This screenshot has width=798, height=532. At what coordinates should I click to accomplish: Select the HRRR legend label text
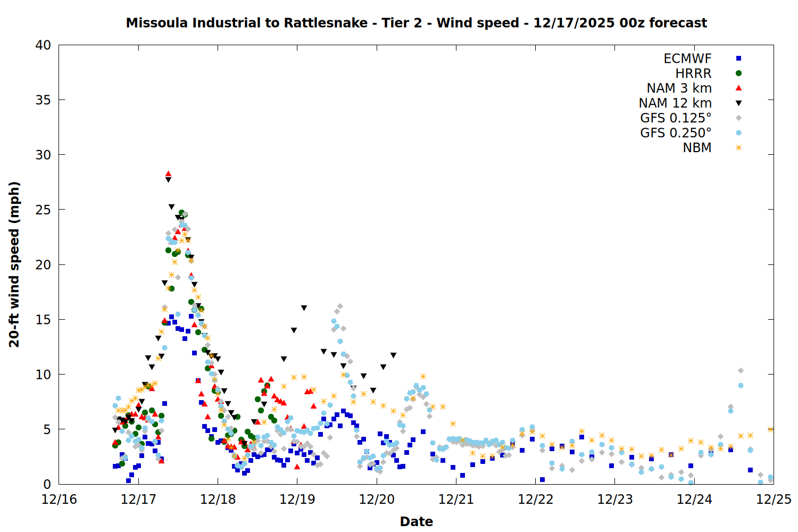(693, 73)
